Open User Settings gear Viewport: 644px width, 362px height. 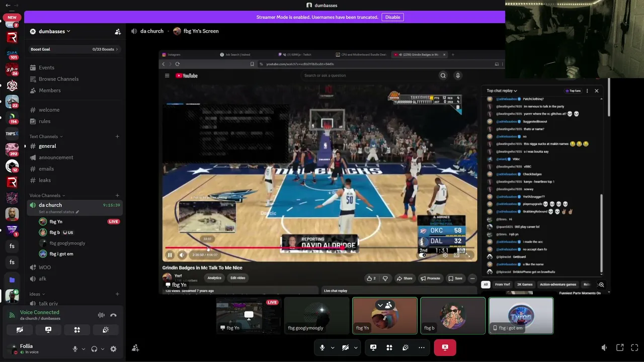tap(113, 349)
